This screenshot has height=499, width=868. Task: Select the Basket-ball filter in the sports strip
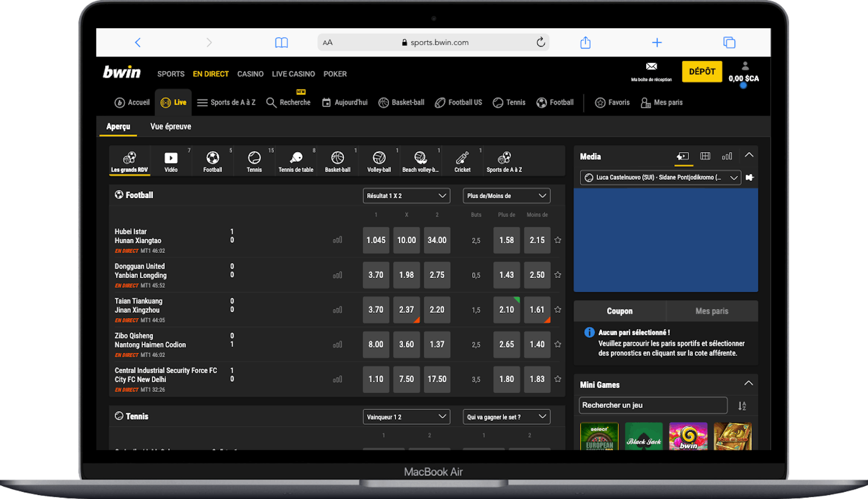click(x=337, y=161)
